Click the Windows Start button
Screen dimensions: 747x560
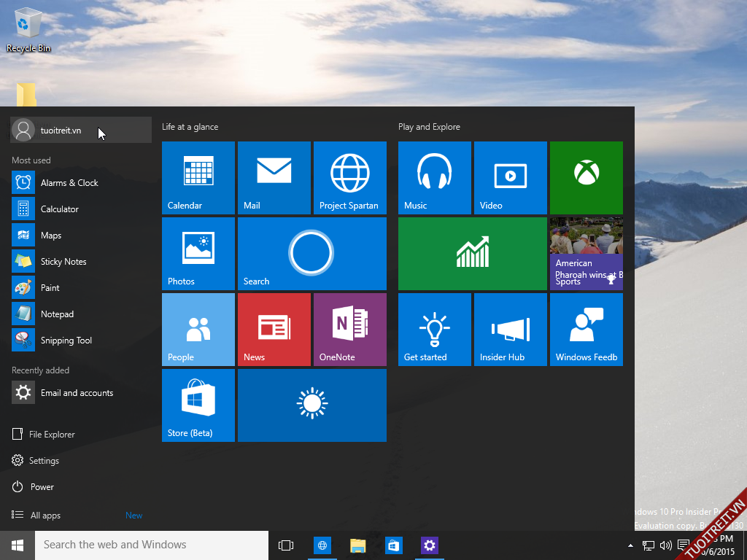(x=18, y=545)
